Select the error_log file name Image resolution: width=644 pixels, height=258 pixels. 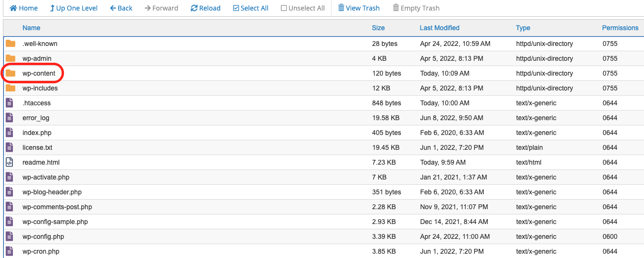click(x=36, y=118)
